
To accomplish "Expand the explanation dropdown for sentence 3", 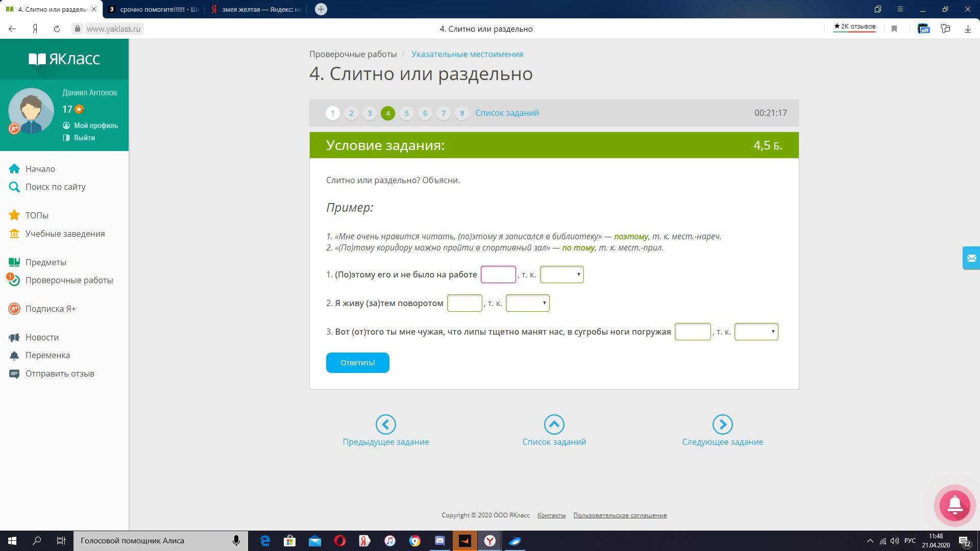I will tap(756, 332).
